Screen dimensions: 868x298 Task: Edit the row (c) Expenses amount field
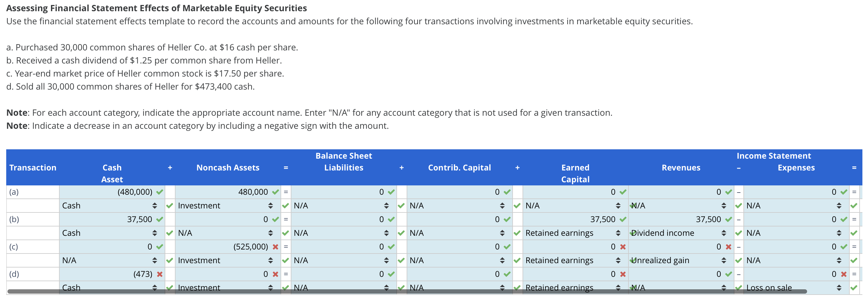point(797,247)
